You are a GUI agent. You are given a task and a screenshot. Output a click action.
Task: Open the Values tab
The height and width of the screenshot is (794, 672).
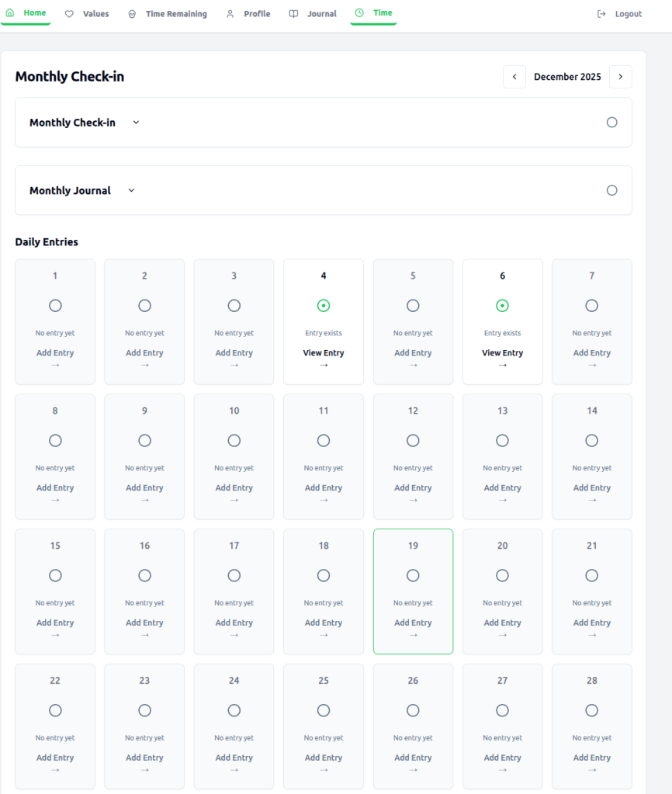click(x=95, y=14)
